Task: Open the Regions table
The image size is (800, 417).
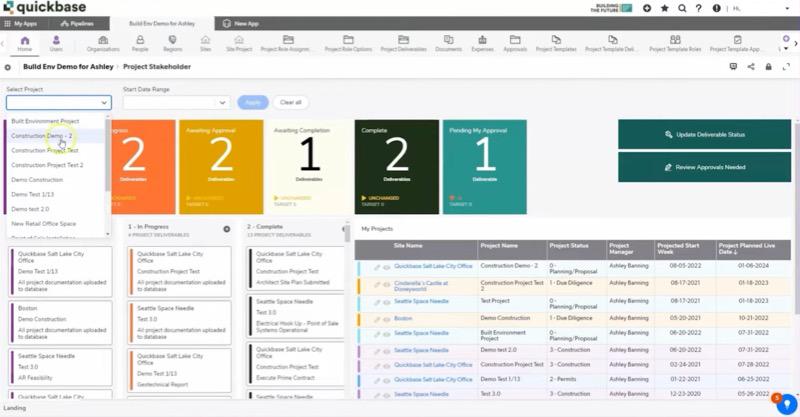Action: point(172,43)
